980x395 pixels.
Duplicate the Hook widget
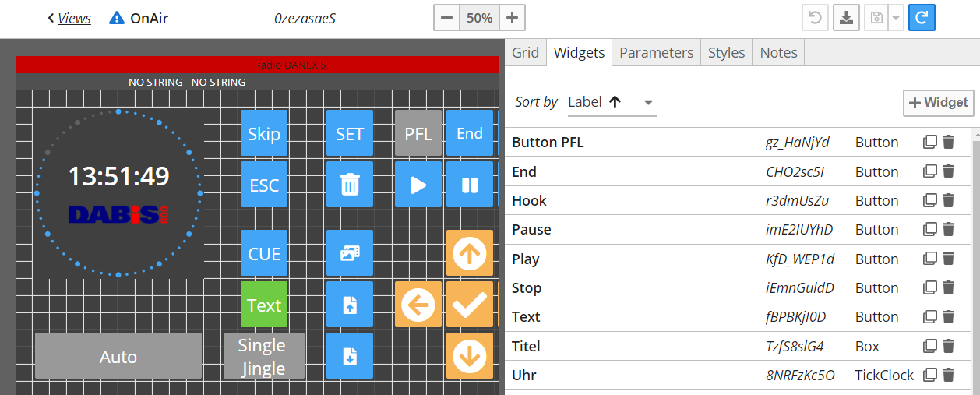(929, 201)
